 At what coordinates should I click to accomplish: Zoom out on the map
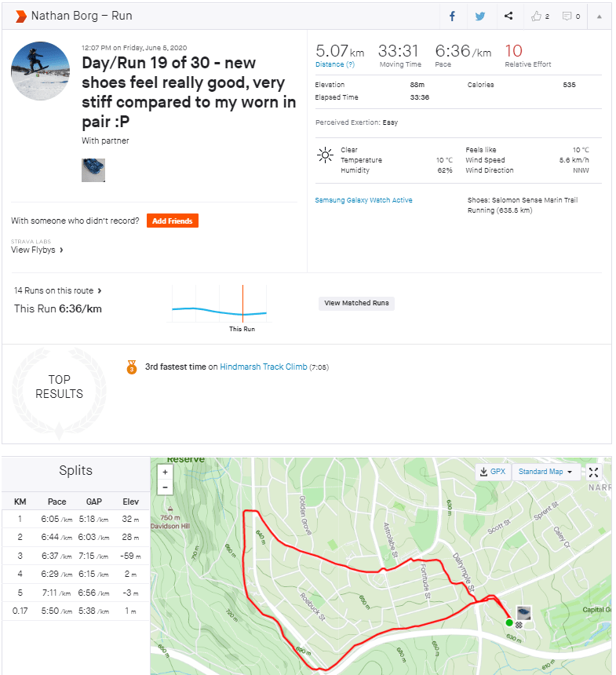pyautogui.click(x=165, y=487)
